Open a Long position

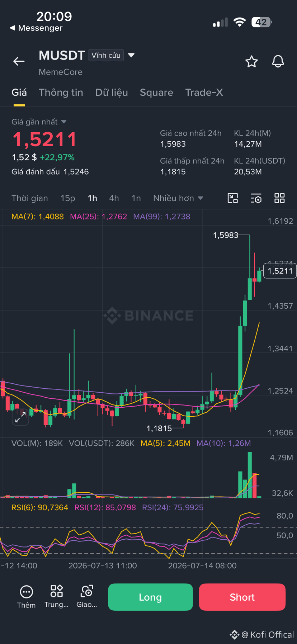[x=150, y=597]
